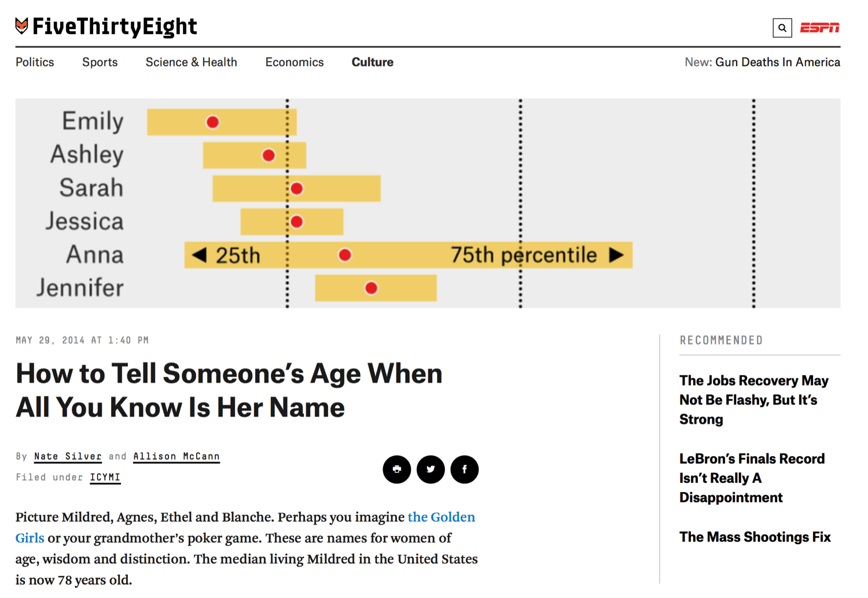Select the Economics menu item
868x598 pixels.
tap(295, 62)
